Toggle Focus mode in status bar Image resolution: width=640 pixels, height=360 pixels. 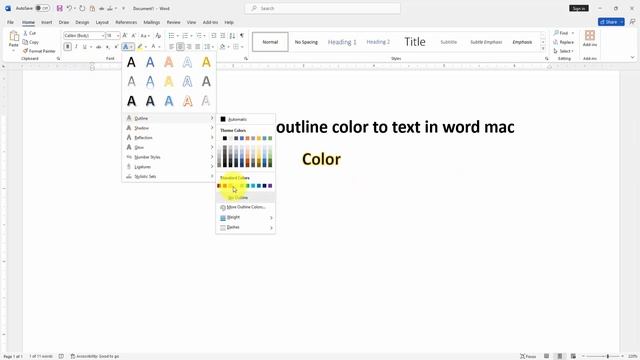tap(528, 356)
